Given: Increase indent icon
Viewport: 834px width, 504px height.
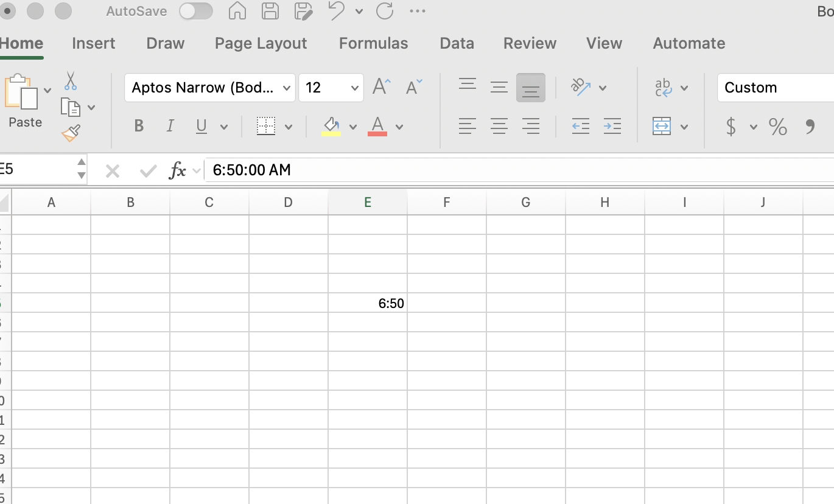Looking at the screenshot, I should (x=612, y=127).
